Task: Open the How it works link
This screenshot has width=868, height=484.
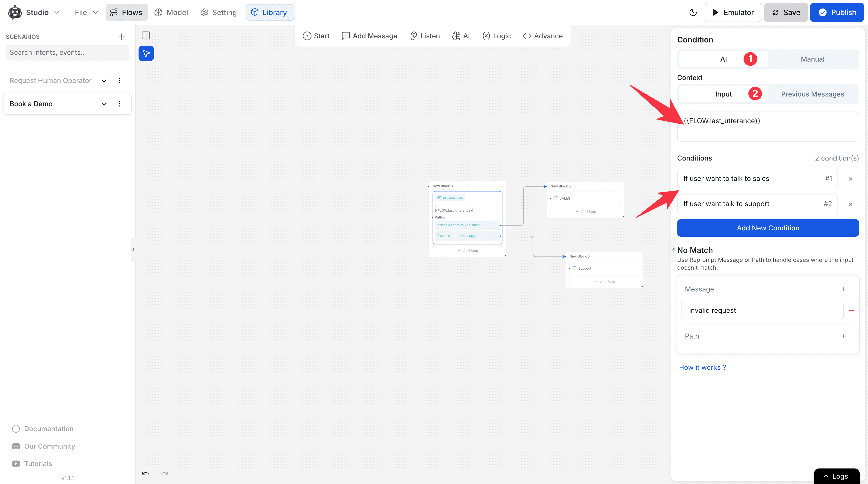Action: click(x=702, y=367)
